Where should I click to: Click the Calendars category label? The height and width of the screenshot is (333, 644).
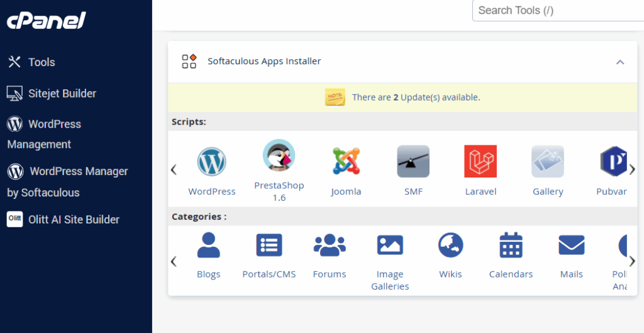pos(511,274)
